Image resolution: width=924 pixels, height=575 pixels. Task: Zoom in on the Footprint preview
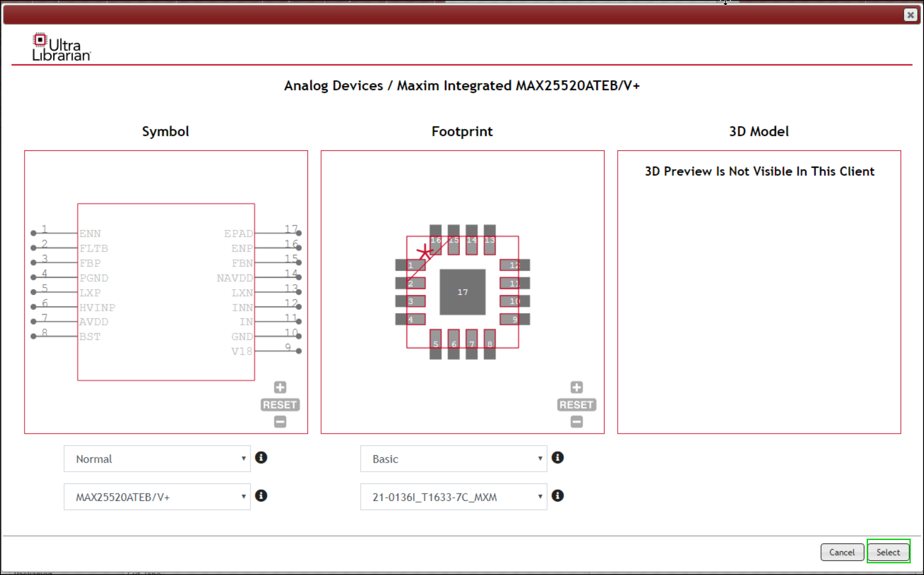pyautogui.click(x=577, y=387)
